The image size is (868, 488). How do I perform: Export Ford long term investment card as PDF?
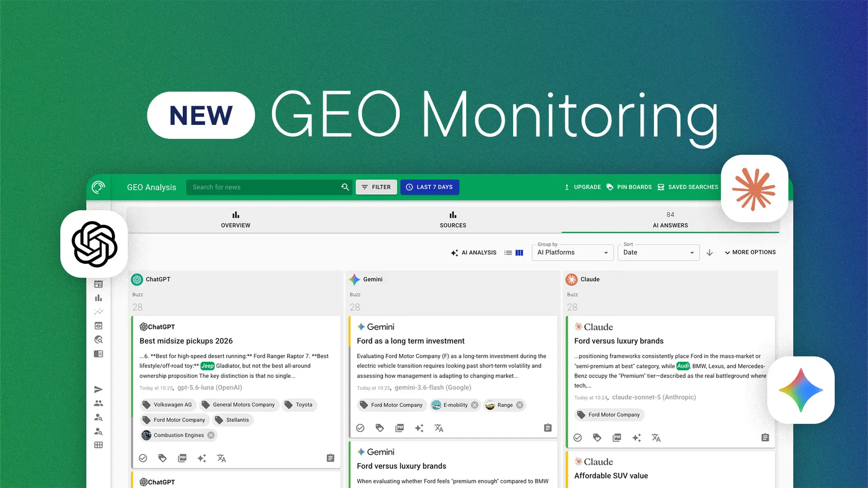point(400,428)
